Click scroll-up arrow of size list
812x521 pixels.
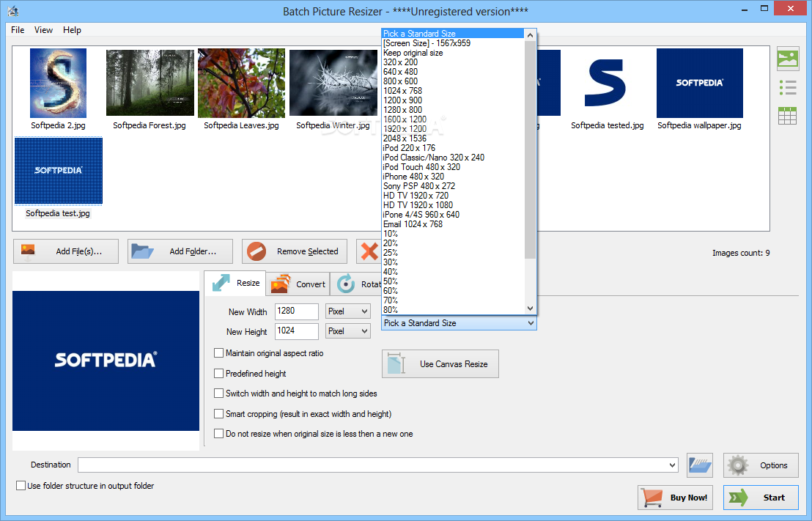(x=530, y=34)
